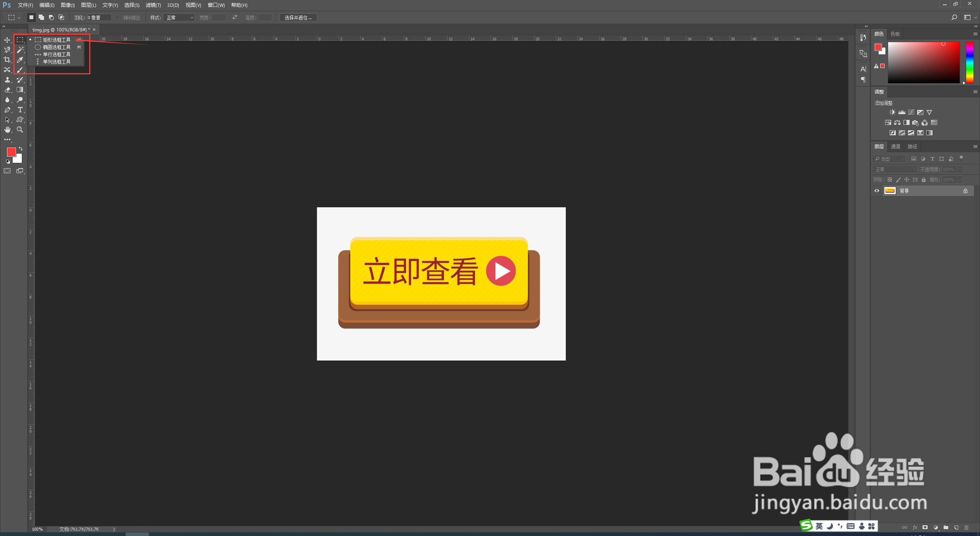The image size is (980, 536).
Task: Open the 样式 style dropdown
Action: pyautogui.click(x=179, y=18)
